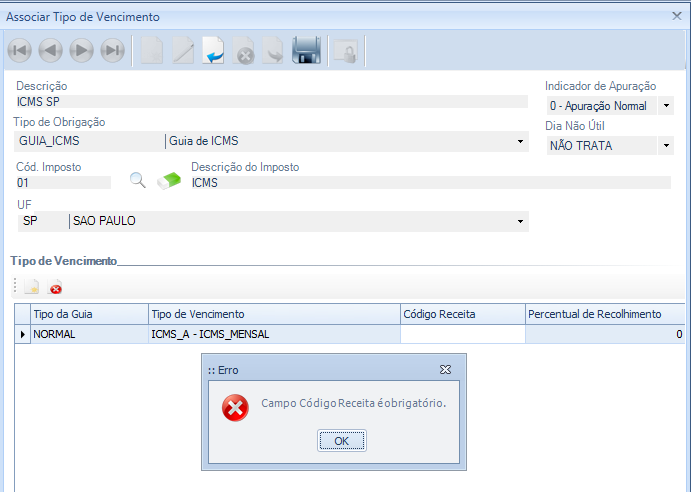
Task: Close the Erro dialog with X
Action: pyautogui.click(x=446, y=369)
